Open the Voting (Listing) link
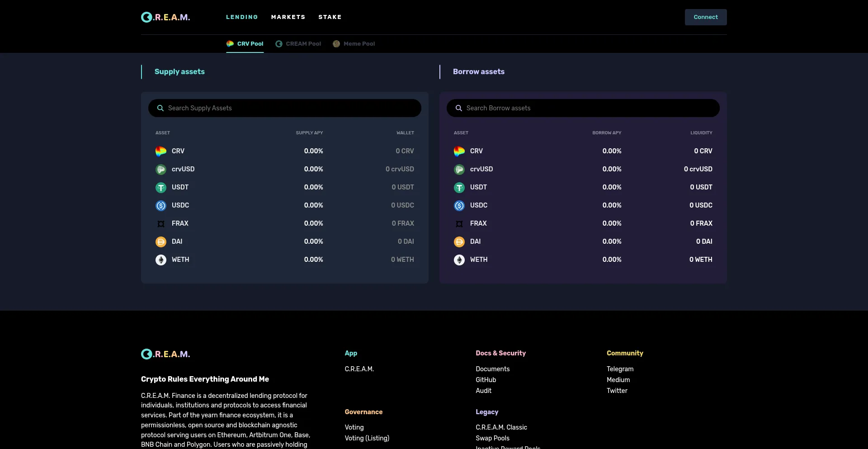Image resolution: width=868 pixels, height=449 pixels. pyautogui.click(x=367, y=438)
